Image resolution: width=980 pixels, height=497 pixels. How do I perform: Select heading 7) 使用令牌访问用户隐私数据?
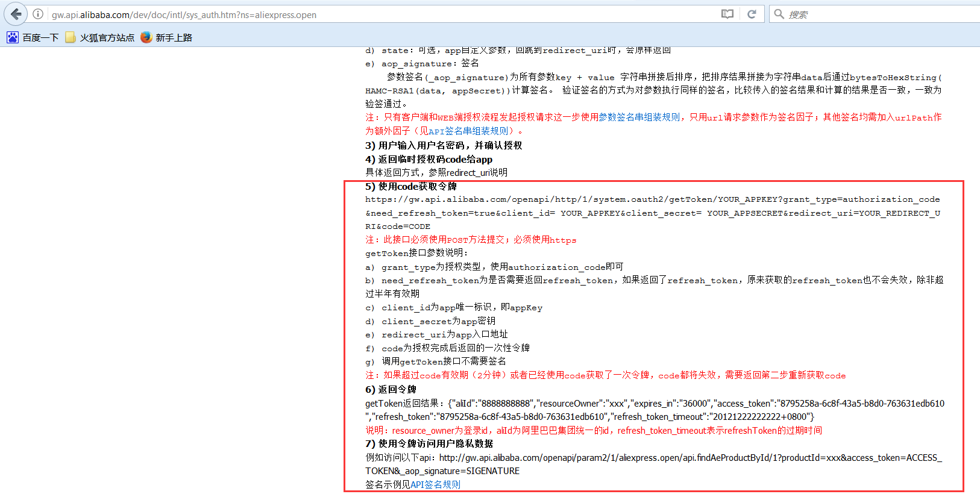click(429, 443)
